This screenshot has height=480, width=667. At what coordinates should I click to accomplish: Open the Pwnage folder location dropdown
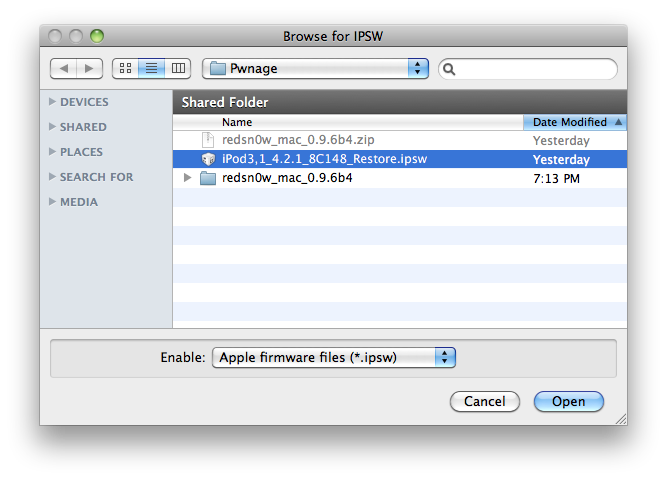point(315,69)
